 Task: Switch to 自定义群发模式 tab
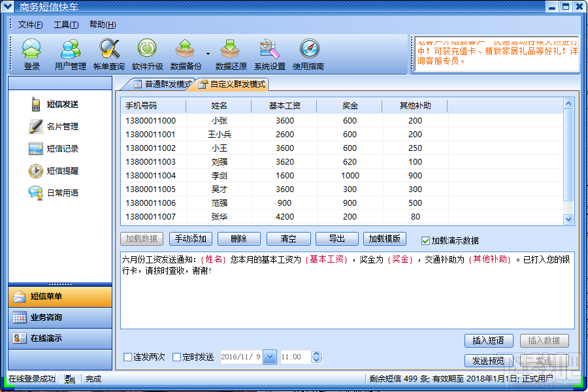[233, 84]
